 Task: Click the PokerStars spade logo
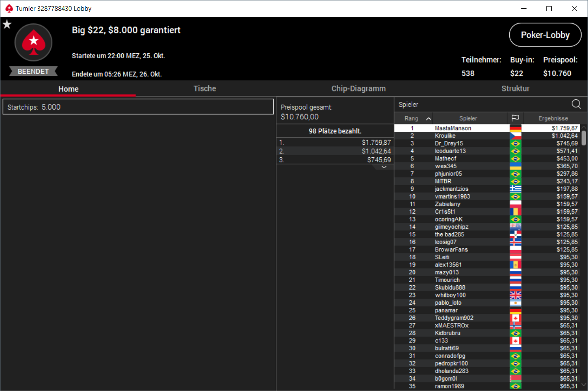point(33,42)
